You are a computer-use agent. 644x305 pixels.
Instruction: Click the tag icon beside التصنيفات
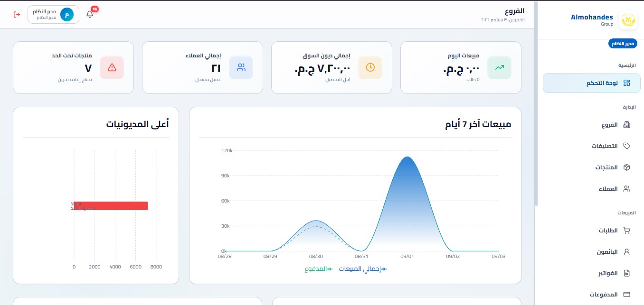point(626,146)
